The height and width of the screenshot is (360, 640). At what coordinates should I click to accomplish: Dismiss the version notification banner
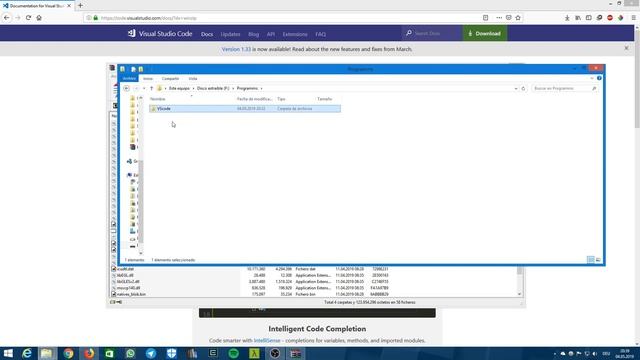[x=627, y=48]
